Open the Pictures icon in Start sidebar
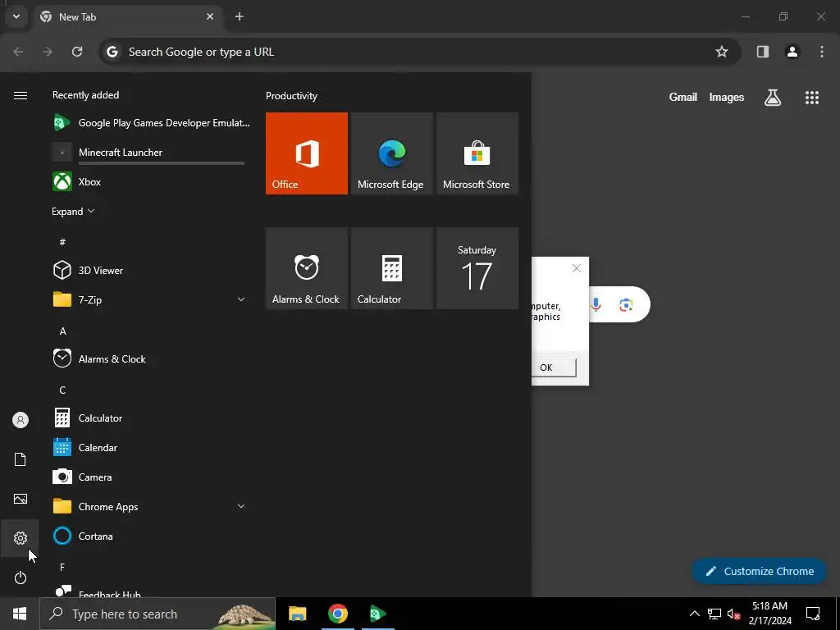Image resolution: width=840 pixels, height=630 pixels. (20, 499)
